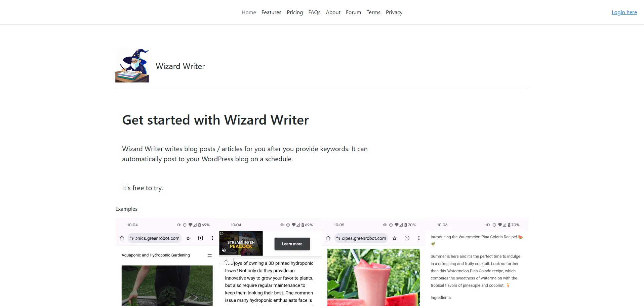This screenshot has height=306, width=644.
Task: Open the Pricing nav item
Action: pyautogui.click(x=295, y=12)
